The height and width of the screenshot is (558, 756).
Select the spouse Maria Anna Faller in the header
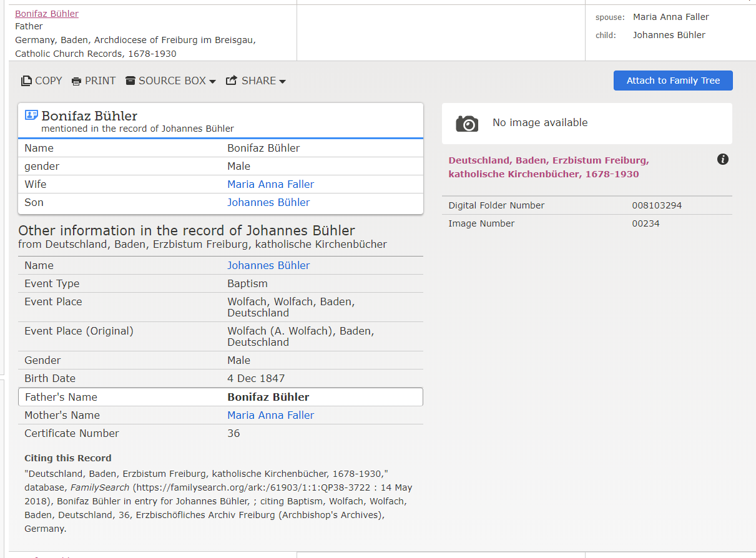671,17
